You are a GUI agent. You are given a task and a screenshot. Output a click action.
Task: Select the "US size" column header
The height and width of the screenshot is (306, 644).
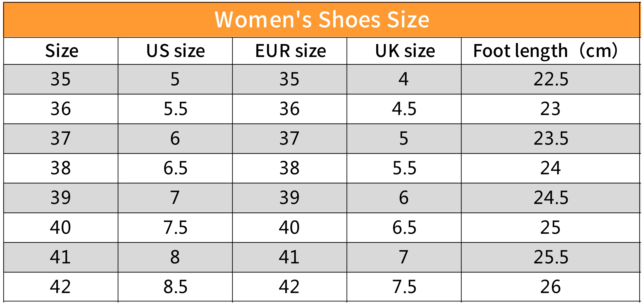coord(175,51)
